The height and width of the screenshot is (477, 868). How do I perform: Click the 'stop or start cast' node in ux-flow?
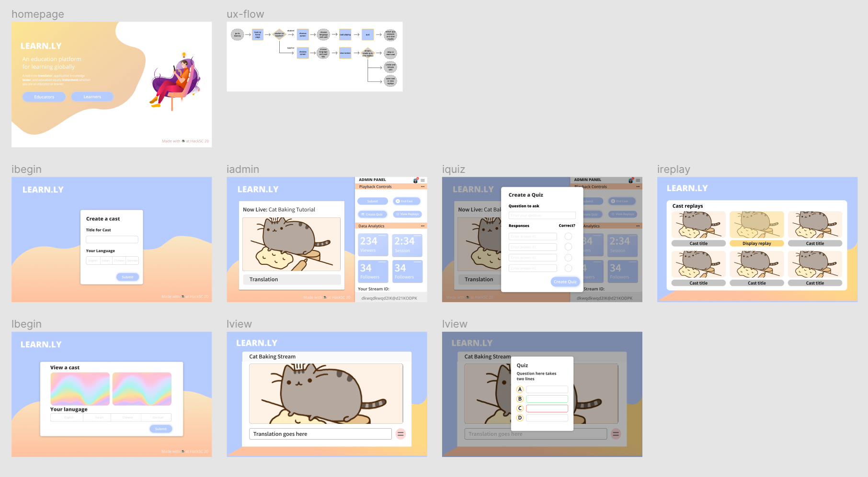(390, 53)
